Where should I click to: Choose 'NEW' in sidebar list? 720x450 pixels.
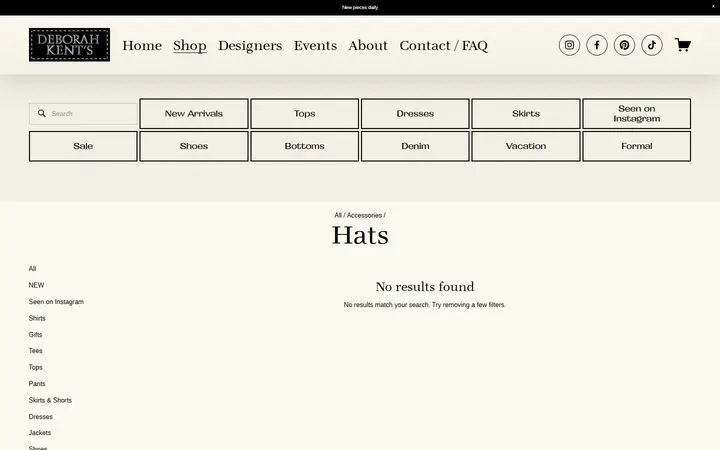(36, 285)
